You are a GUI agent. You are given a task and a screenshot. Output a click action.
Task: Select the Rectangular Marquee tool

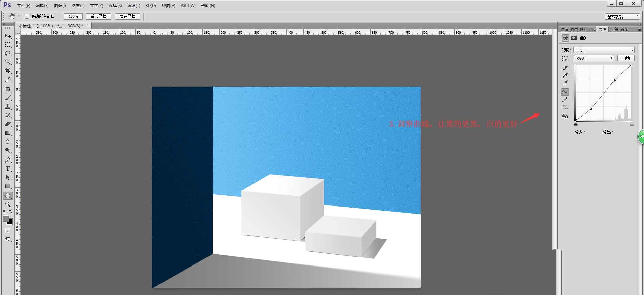[x=8, y=44]
